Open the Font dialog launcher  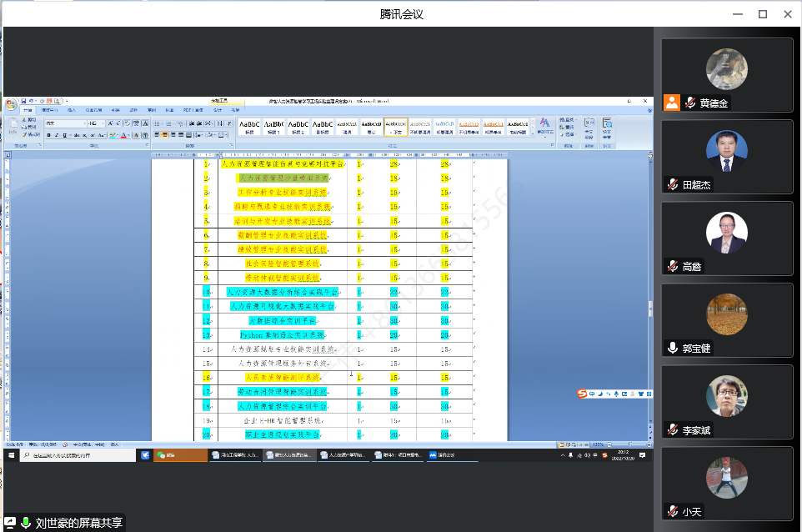[x=147, y=145]
